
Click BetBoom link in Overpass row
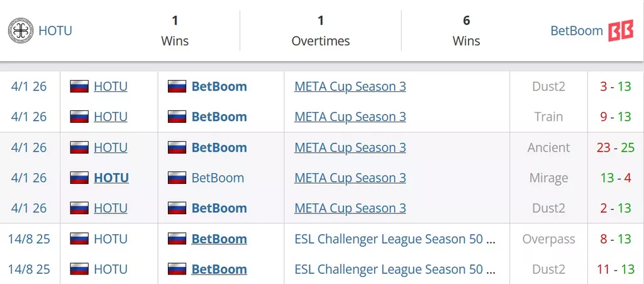(219, 239)
